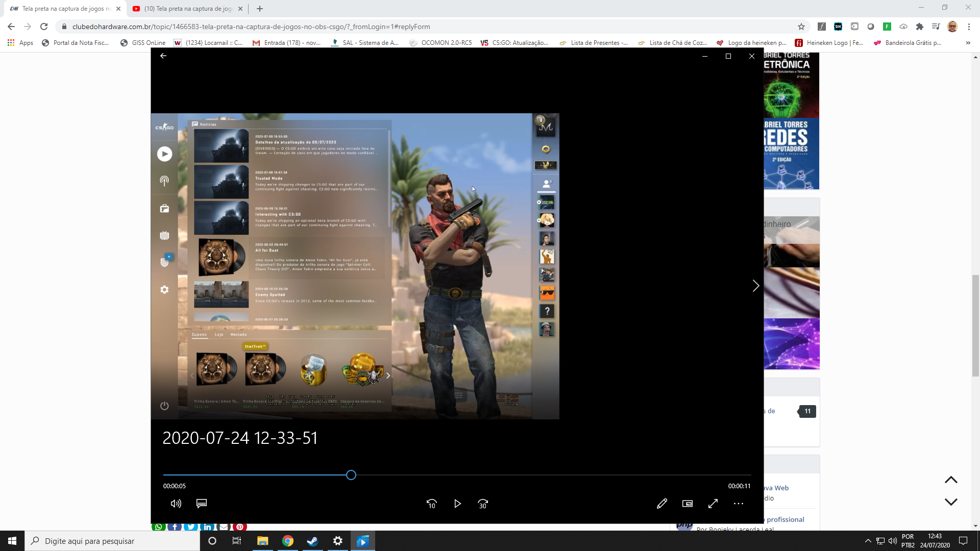Image resolution: width=980 pixels, height=551 pixels.
Task: Click the comment count badge 11
Action: pos(807,411)
